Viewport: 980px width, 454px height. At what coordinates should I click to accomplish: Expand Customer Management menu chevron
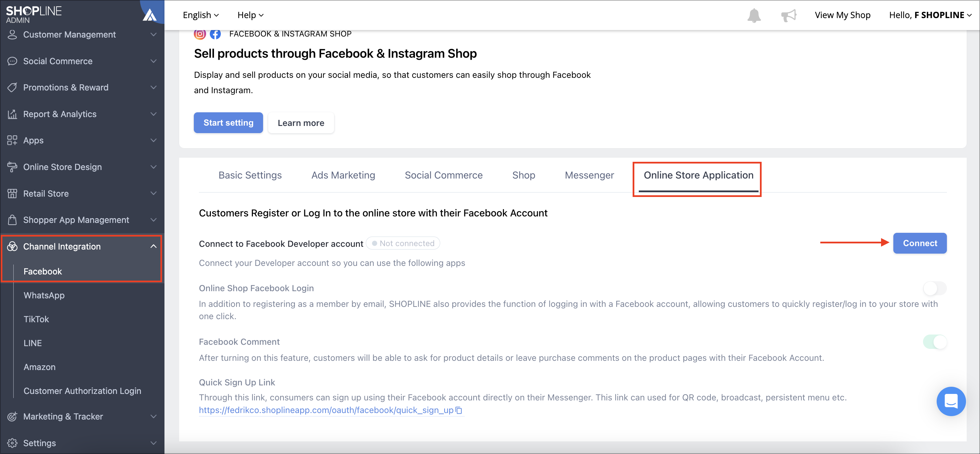click(x=153, y=34)
